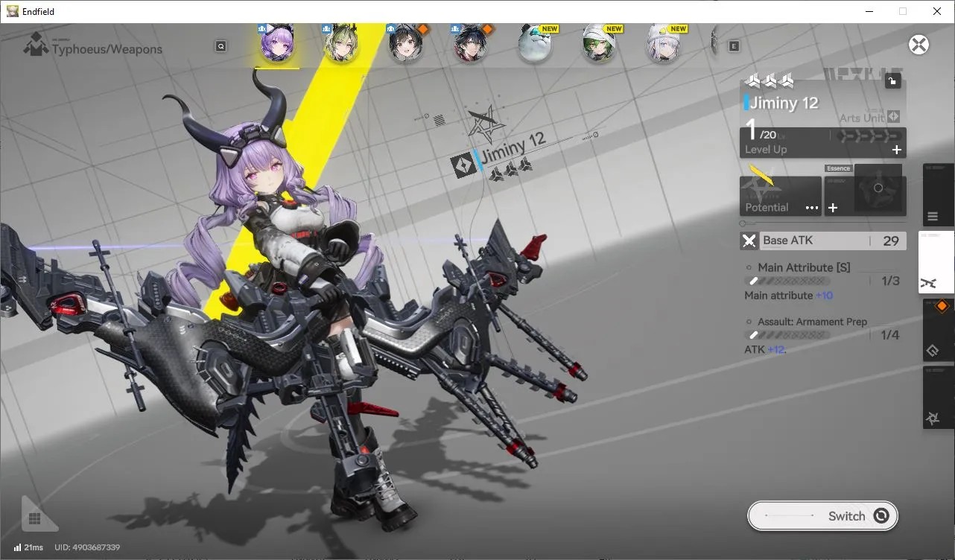This screenshot has height=560, width=955.
Task: Open the diamond gear tab in sidebar
Action: pyautogui.click(x=938, y=329)
